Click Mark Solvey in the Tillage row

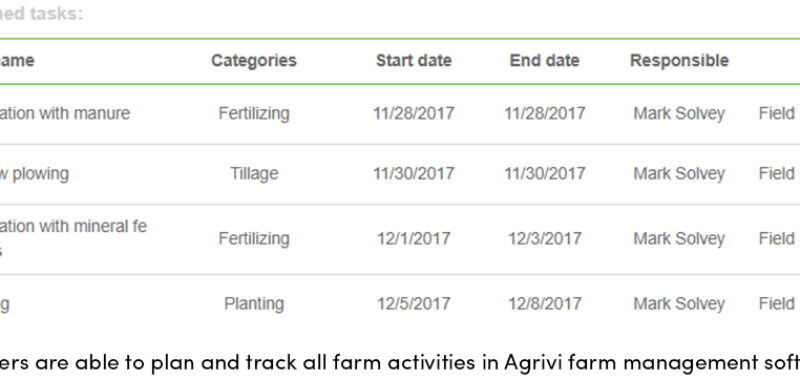coord(679,174)
